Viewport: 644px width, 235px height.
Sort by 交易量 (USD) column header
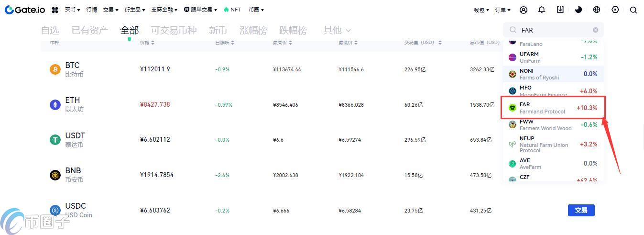point(423,43)
